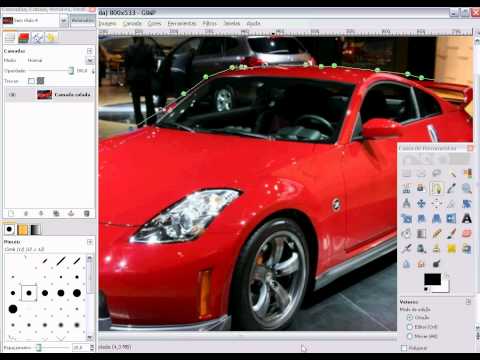Select the Editar (Ctrl) edit mode radio
Image resolution: width=480 pixels, height=360 pixels.
pyautogui.click(x=410, y=327)
